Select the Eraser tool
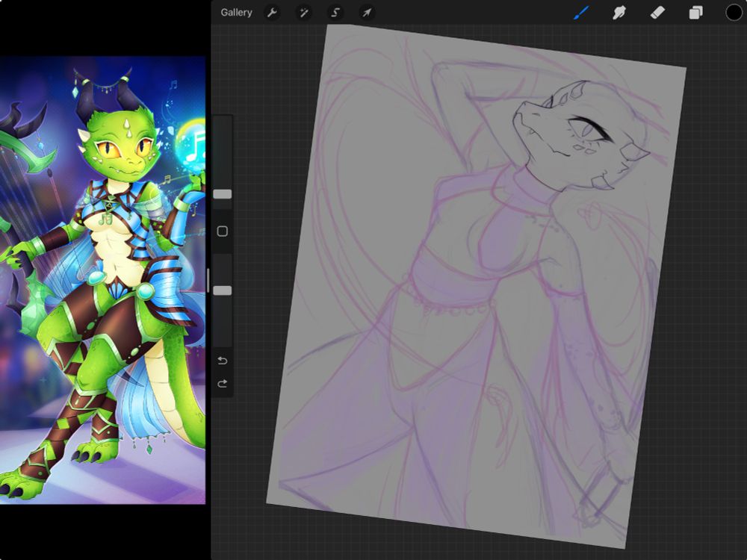This screenshot has width=747, height=560. pos(657,13)
